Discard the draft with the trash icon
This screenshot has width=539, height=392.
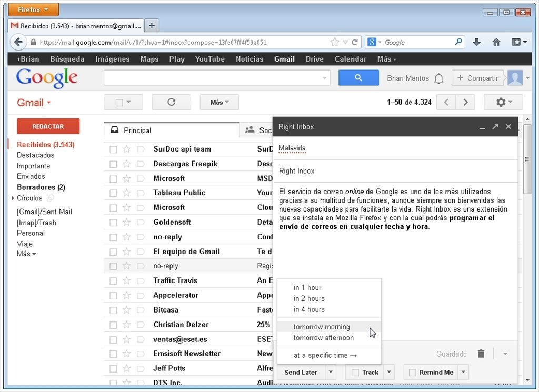(x=481, y=354)
